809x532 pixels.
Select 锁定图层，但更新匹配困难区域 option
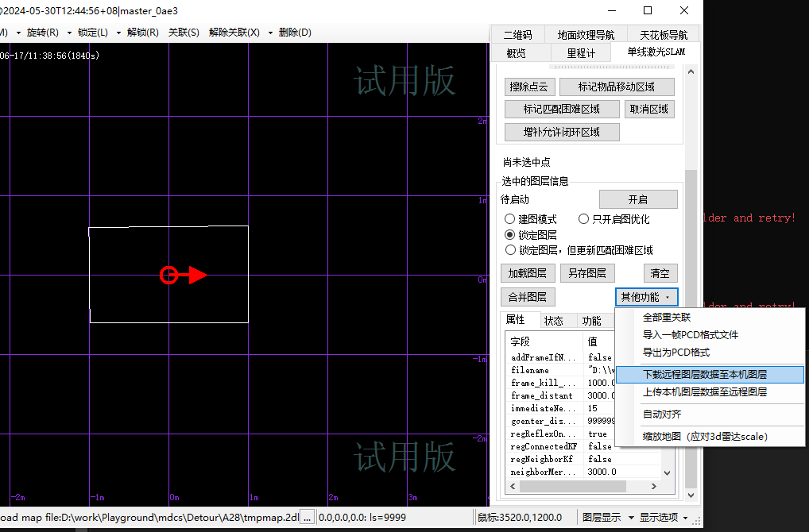(x=510, y=250)
